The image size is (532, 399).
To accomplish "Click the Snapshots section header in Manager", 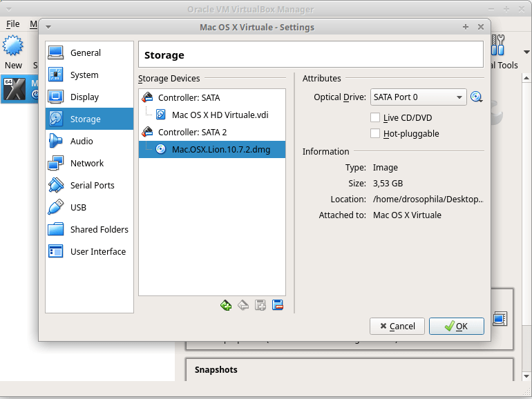I will click(216, 370).
